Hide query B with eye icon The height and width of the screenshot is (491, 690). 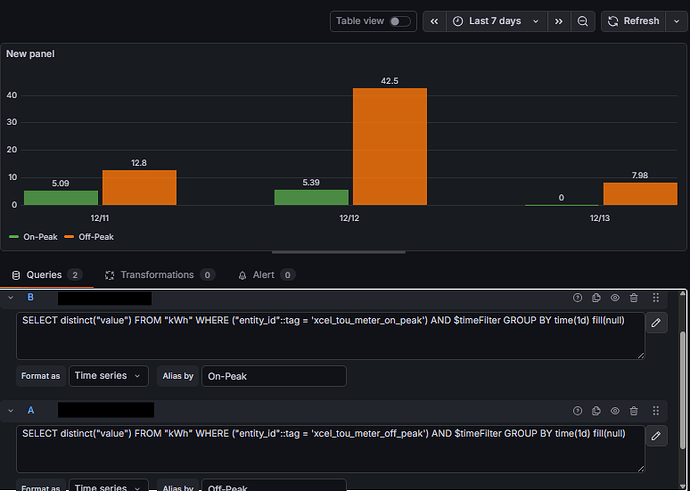[615, 298]
